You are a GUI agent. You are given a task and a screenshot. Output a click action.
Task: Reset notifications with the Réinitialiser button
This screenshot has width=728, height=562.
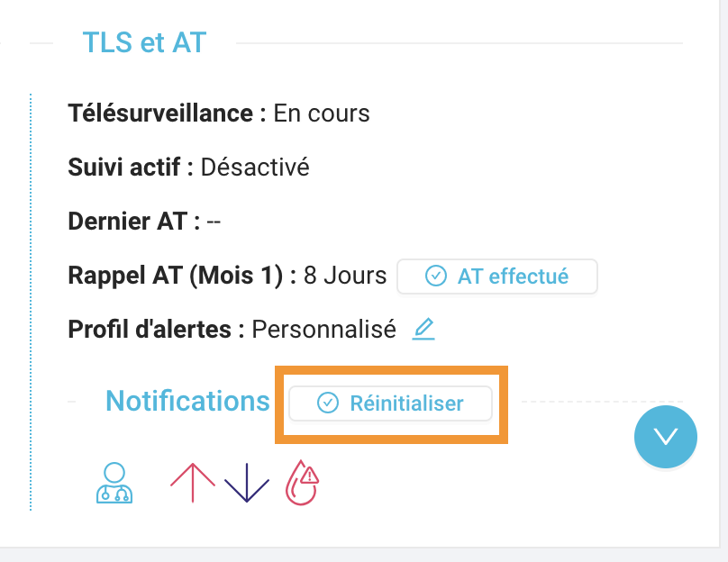[x=390, y=403]
